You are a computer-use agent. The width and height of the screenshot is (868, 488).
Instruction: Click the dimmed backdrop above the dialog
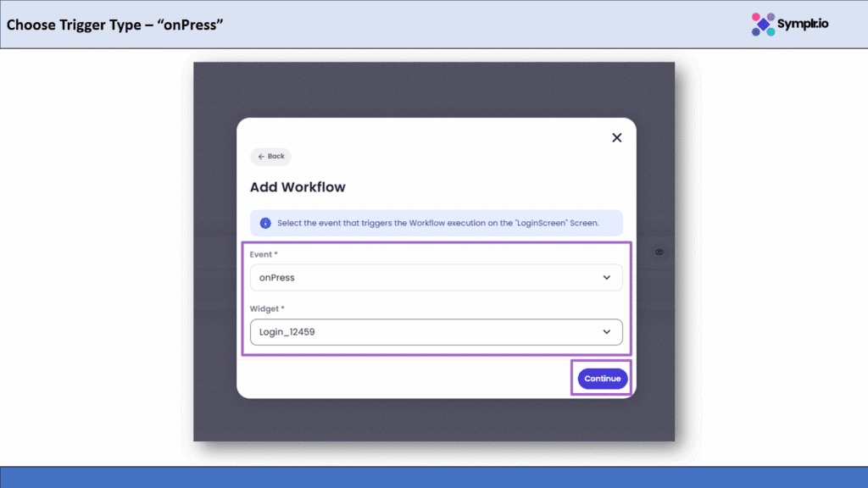click(434, 89)
